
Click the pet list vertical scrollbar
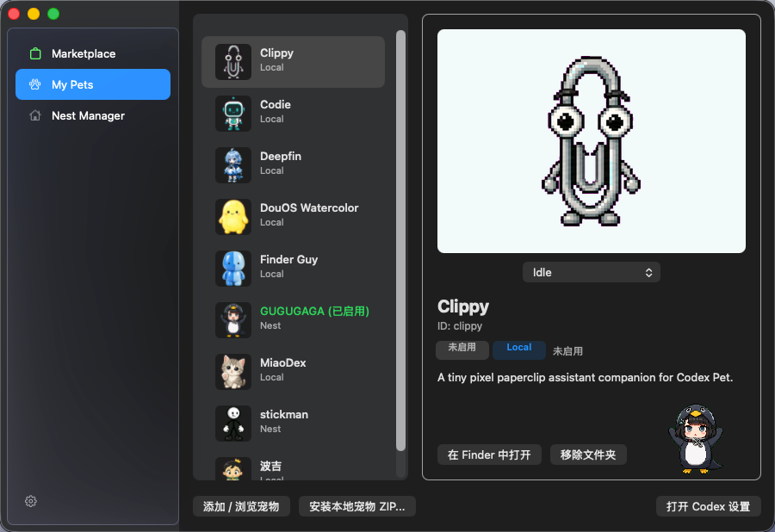pyautogui.click(x=400, y=240)
